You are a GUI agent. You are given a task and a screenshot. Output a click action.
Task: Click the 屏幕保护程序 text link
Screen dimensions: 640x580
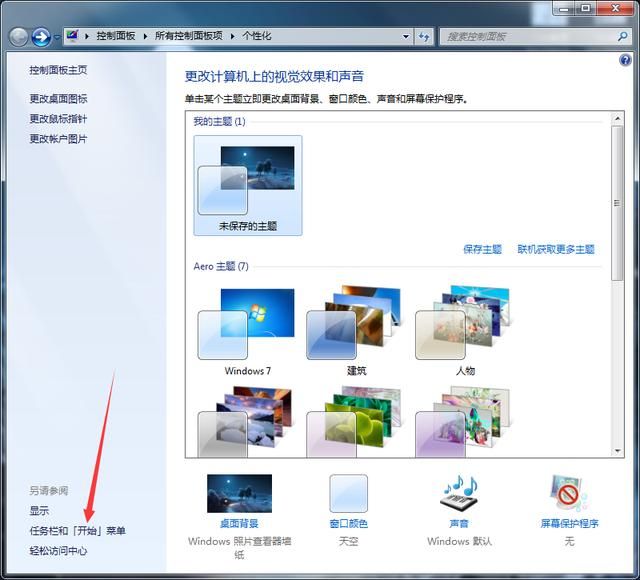pyautogui.click(x=569, y=523)
